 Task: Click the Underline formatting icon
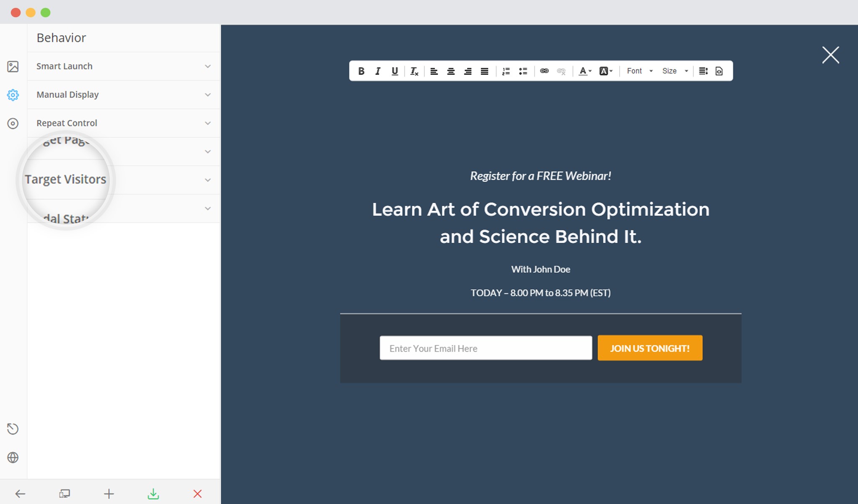[394, 71]
